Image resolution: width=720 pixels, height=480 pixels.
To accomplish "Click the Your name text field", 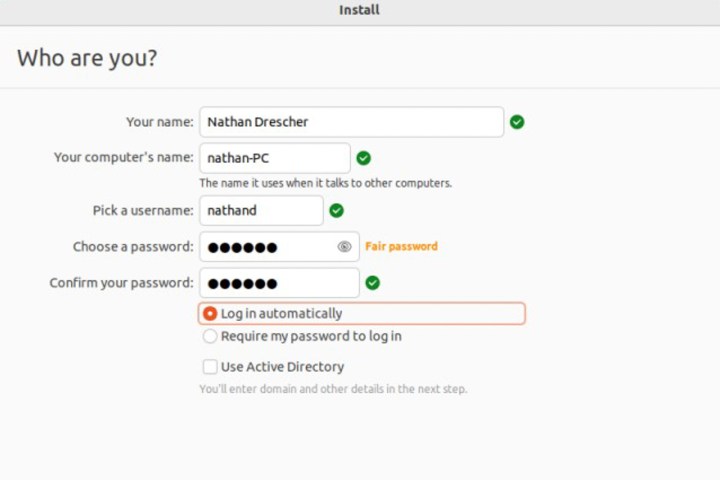I will point(351,122).
